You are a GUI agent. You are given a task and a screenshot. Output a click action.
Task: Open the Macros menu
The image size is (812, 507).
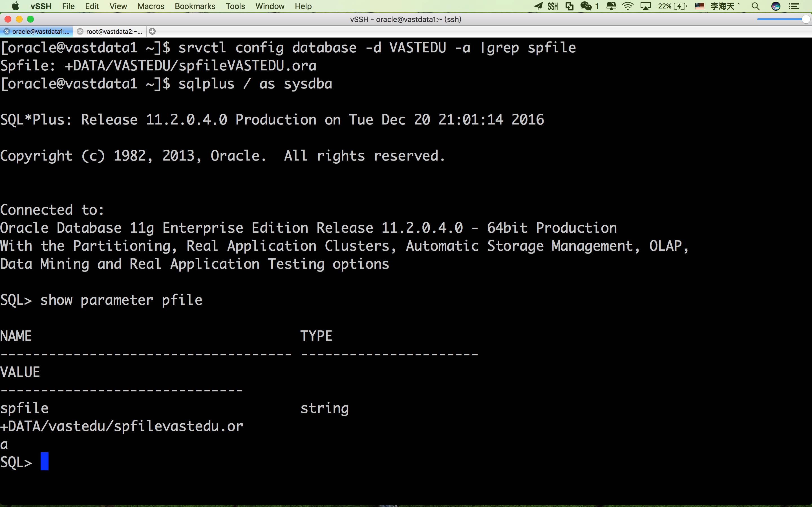tap(151, 6)
